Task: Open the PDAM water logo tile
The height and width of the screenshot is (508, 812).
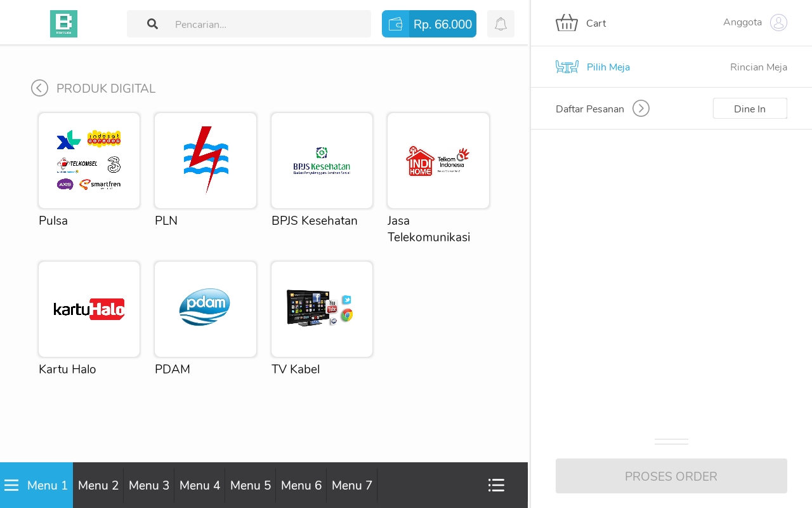Action: 206,309
